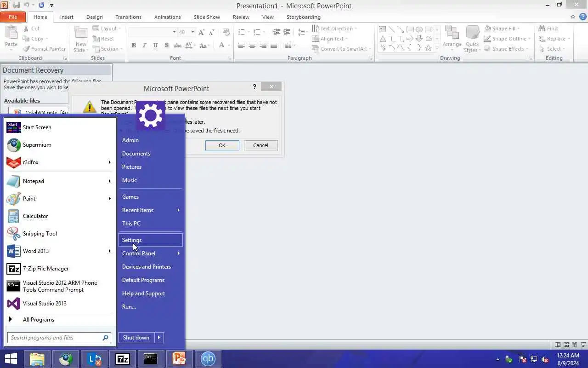588x368 pixels.
Task: Expand the Recent Items submenu arrow
Action: [x=178, y=210]
